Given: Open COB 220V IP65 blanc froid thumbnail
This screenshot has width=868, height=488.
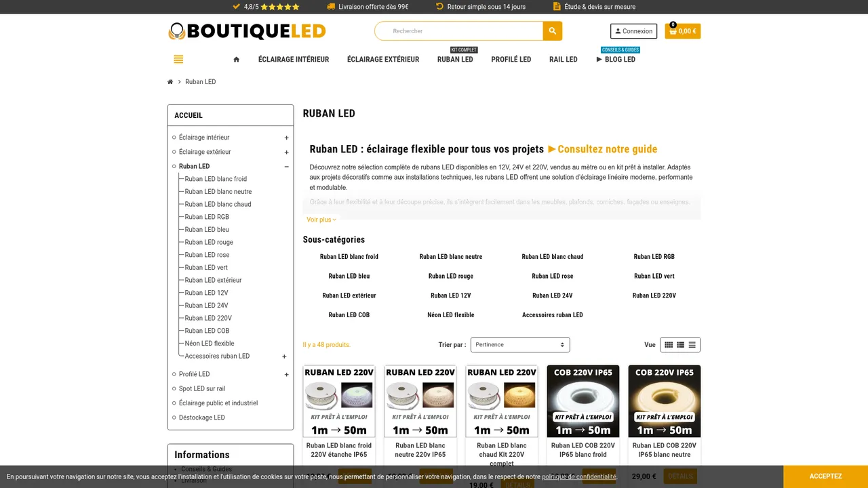Looking at the screenshot, I should point(583,401).
